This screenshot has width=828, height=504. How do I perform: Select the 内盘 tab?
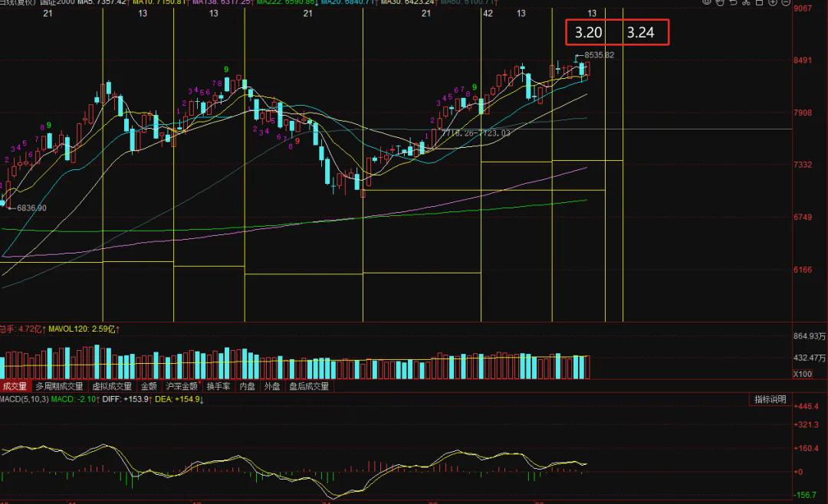coord(247,386)
